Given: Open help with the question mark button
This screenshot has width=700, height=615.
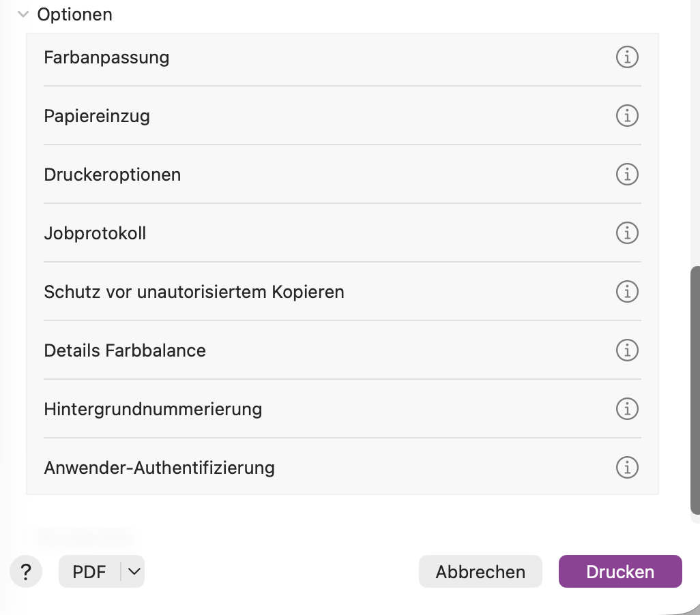Looking at the screenshot, I should tap(26, 571).
